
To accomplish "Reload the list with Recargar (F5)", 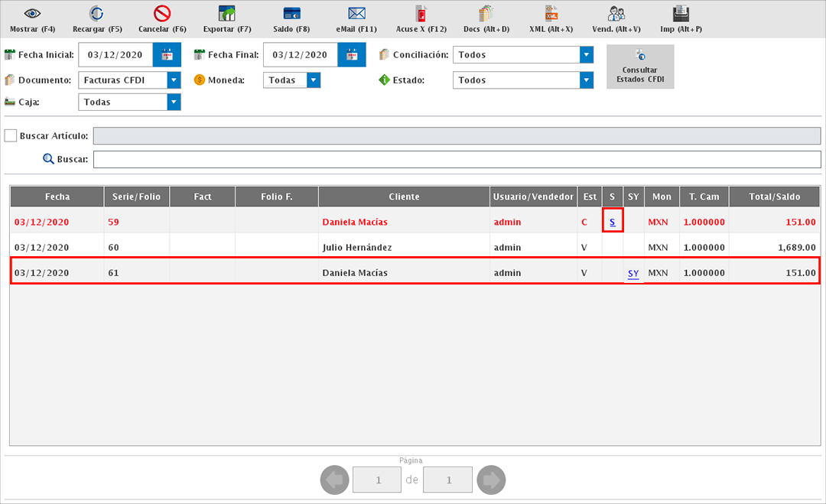I will click(x=97, y=14).
